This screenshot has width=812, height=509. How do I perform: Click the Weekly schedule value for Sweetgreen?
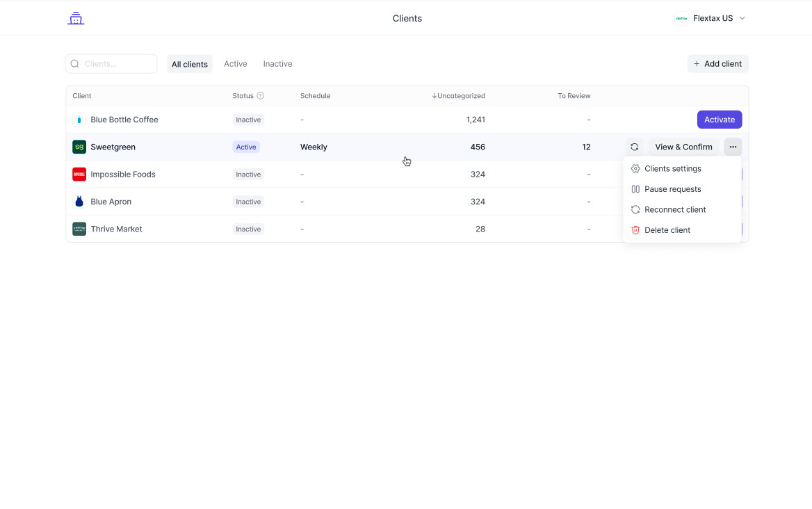pos(314,147)
